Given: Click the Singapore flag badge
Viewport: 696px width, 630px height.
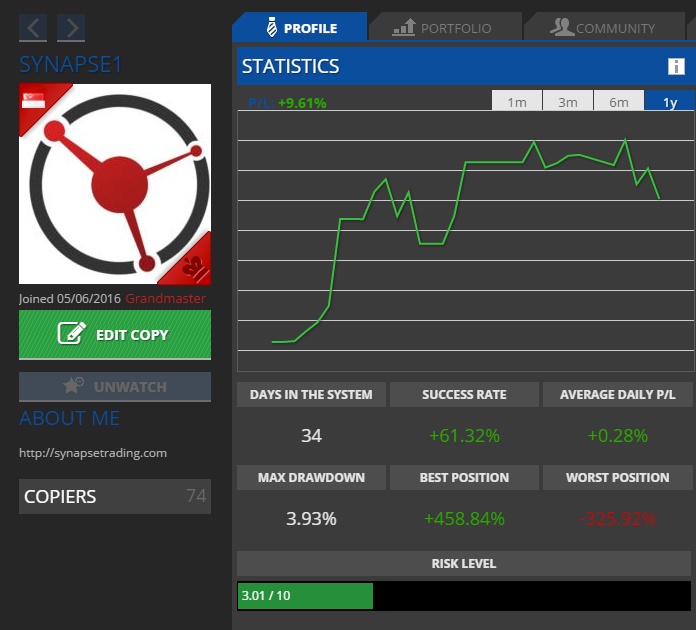Looking at the screenshot, I should click(x=34, y=99).
